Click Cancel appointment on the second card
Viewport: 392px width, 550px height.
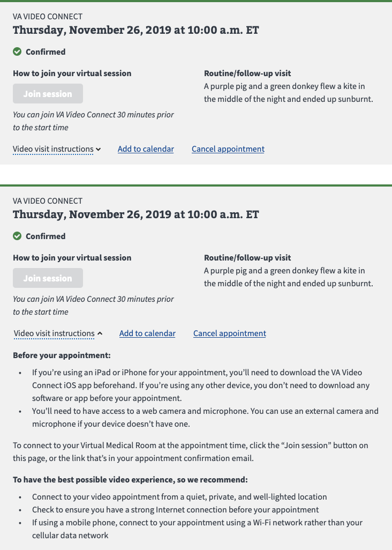229,333
